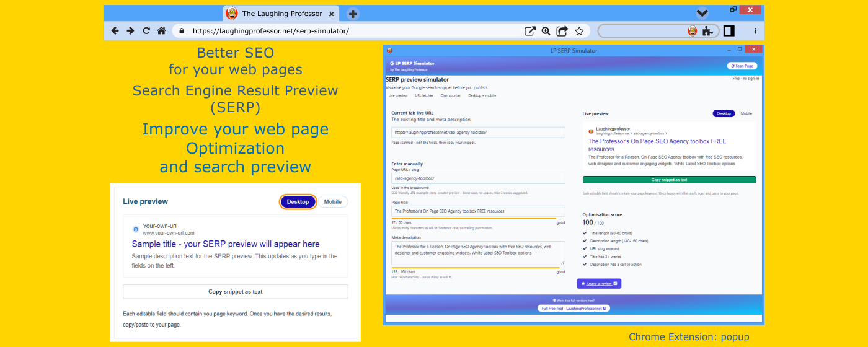Open the Laughing Professor extension icon in the toolbar
Viewport: 868px width, 347px height.
click(x=693, y=31)
